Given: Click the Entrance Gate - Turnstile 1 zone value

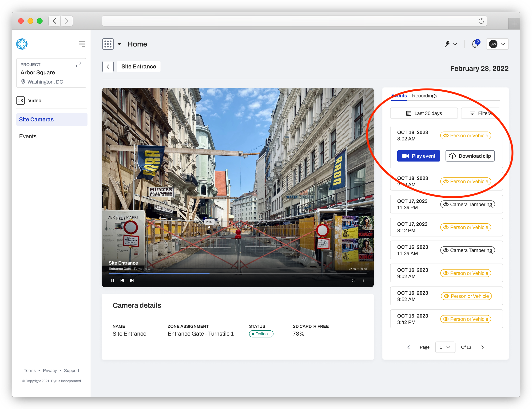Looking at the screenshot, I should (200, 333).
